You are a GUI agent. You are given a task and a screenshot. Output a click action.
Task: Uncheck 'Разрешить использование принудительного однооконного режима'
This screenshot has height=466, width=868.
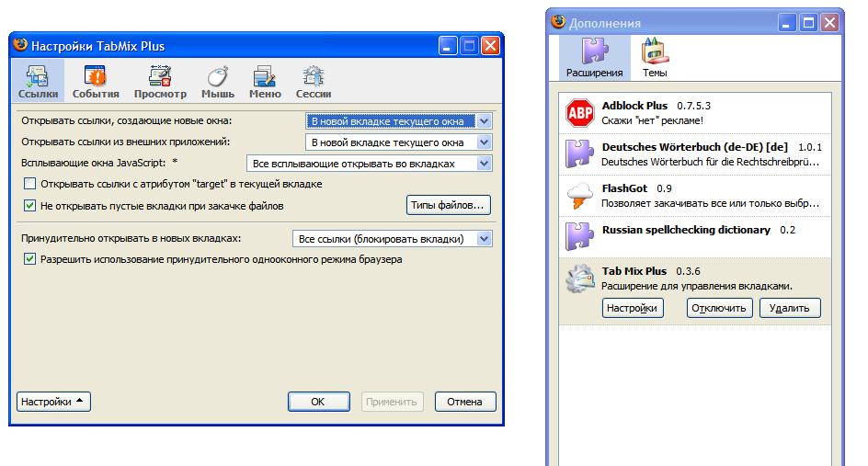click(x=30, y=259)
